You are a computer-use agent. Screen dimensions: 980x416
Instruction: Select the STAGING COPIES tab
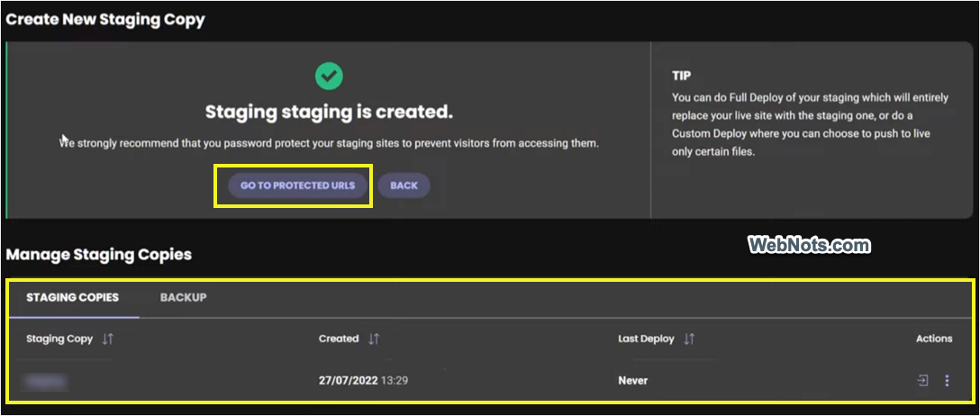(72, 297)
